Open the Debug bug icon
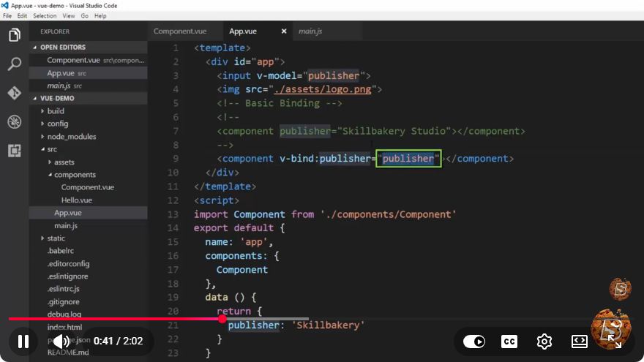 click(x=15, y=122)
